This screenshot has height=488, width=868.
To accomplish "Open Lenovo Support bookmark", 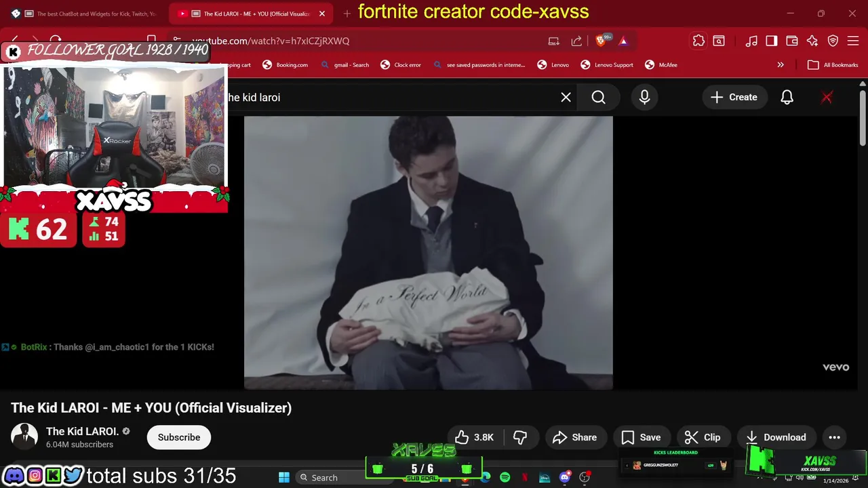I will (607, 65).
